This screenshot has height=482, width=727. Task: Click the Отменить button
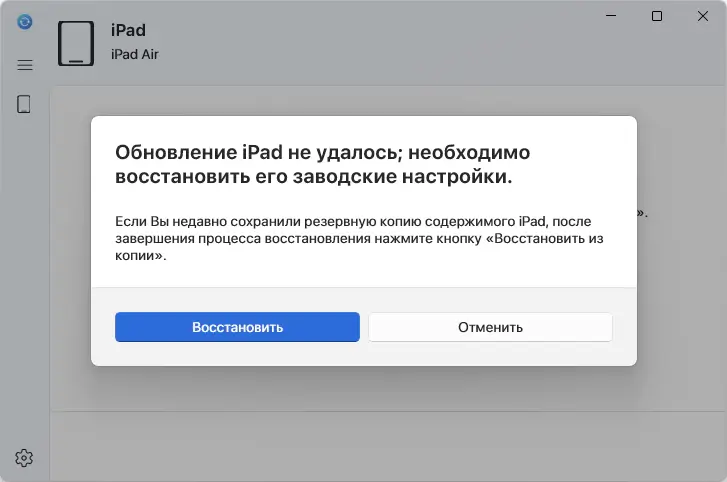(x=490, y=327)
